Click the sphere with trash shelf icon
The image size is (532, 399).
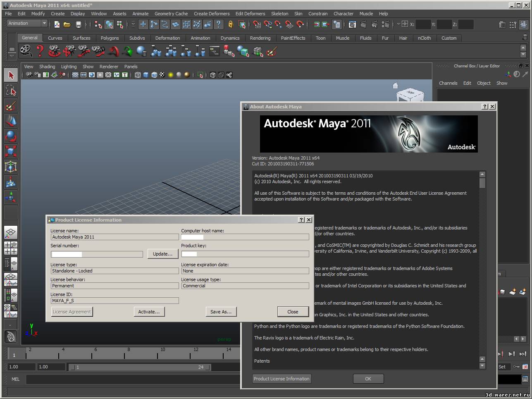(x=142, y=51)
